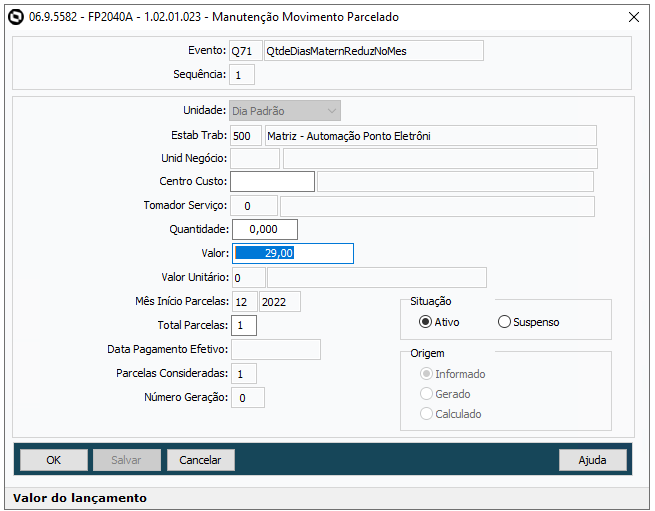Screen dimensions: 655x511
Task: Open the Unidade dropdown showing Dia Padrão
Action: [x=284, y=111]
